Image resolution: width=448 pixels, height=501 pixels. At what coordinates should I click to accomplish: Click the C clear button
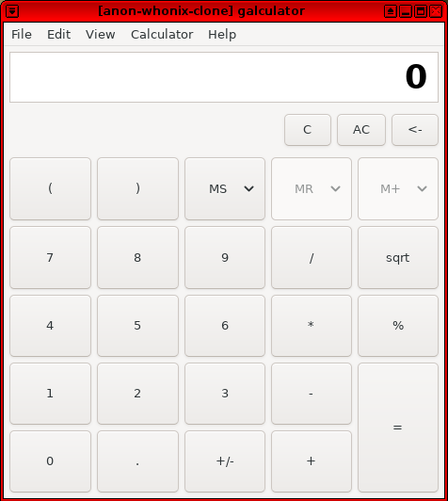tap(308, 130)
